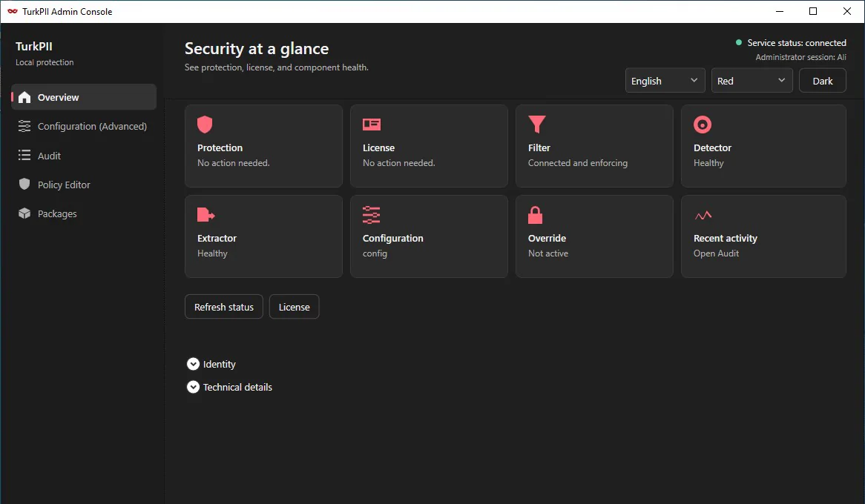Screen dimensions: 865x504
Task: Open the Configuration config card
Action: (429, 236)
